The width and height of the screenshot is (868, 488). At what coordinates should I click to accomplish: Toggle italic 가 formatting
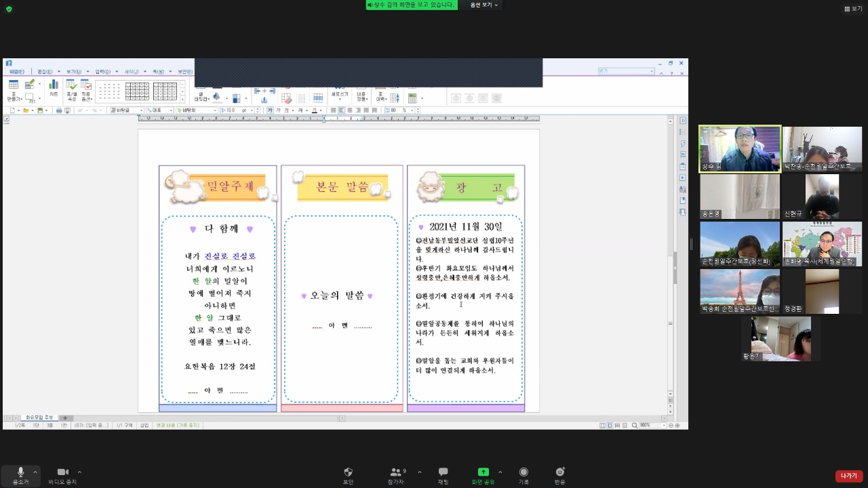point(278,110)
